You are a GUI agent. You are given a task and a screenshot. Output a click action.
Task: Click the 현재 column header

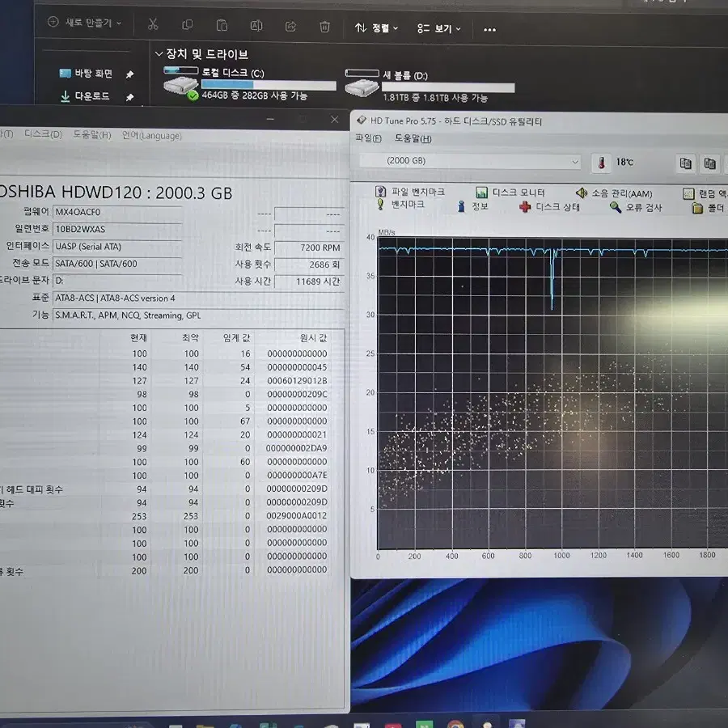pyautogui.click(x=138, y=337)
